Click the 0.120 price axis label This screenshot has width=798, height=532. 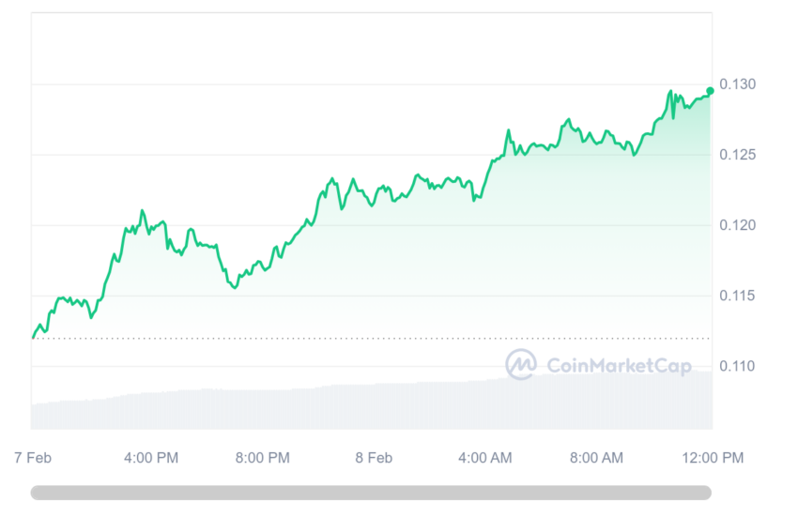click(737, 225)
